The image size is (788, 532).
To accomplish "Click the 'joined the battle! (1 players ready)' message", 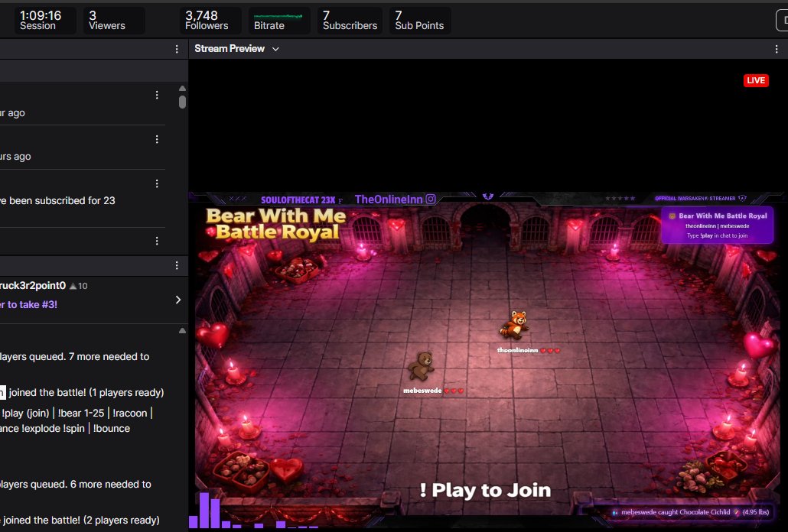I will point(86,392).
